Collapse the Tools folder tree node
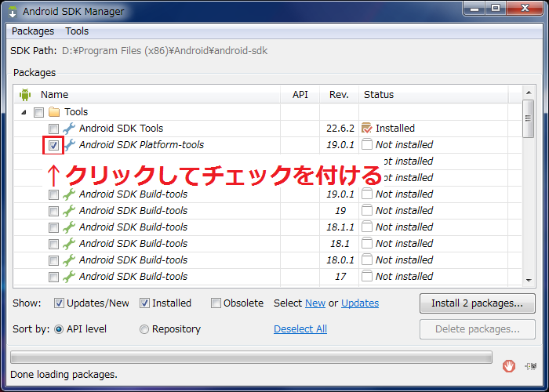549x392 pixels. pos(24,112)
